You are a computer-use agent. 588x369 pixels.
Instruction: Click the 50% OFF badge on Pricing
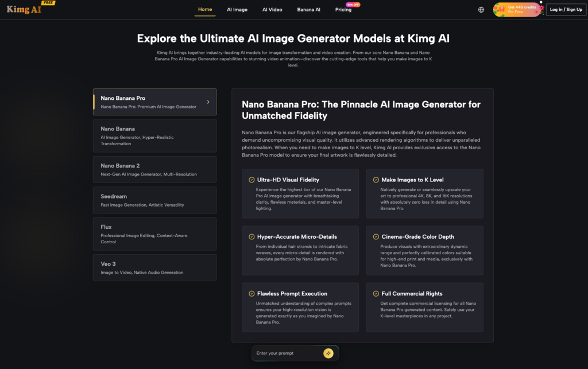click(353, 5)
